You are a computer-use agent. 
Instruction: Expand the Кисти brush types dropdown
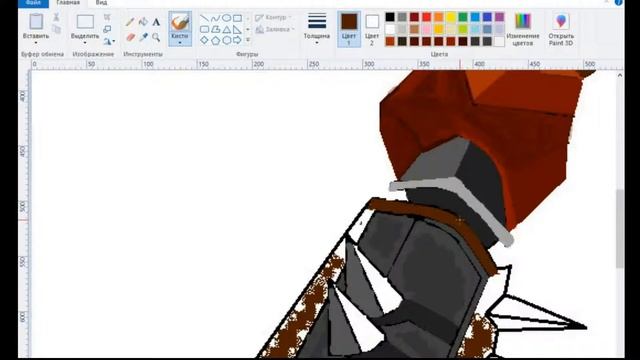[180, 42]
